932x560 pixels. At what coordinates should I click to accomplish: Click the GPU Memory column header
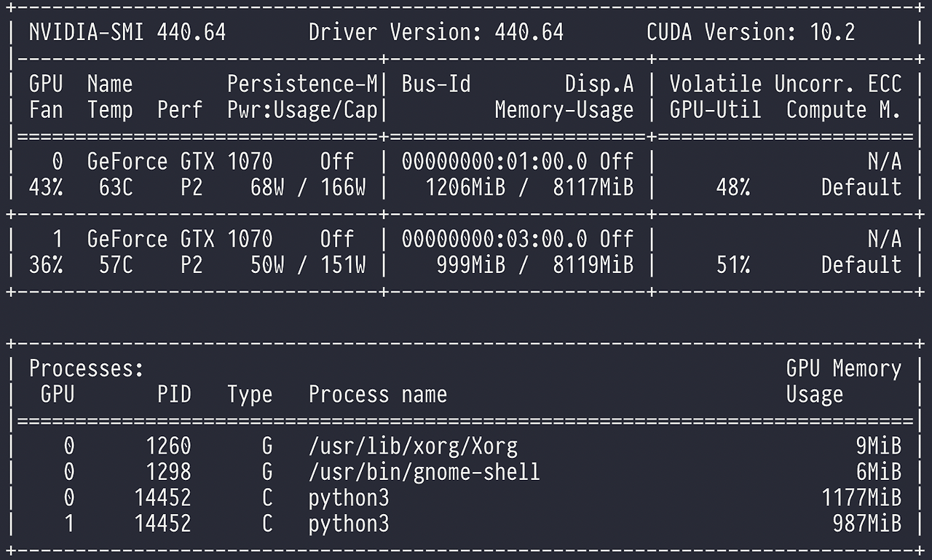coord(844,368)
